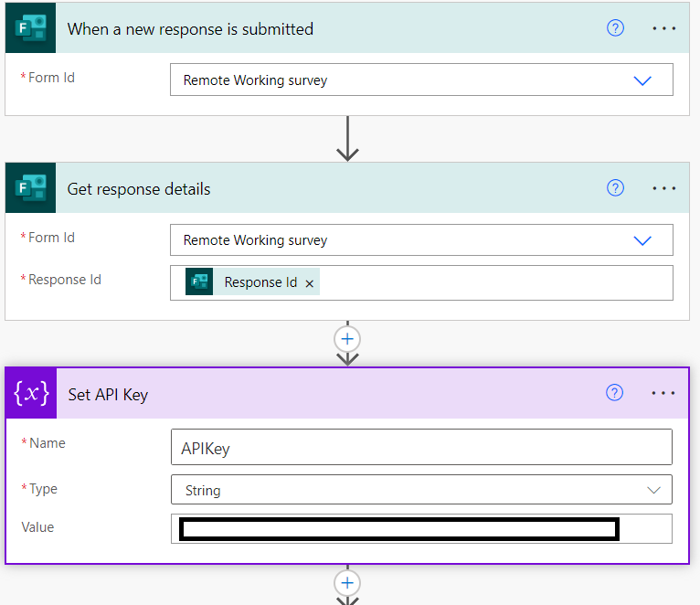The height and width of the screenshot is (605, 700).
Task: Click the Forms icon on Get response details
Action: tap(31, 188)
